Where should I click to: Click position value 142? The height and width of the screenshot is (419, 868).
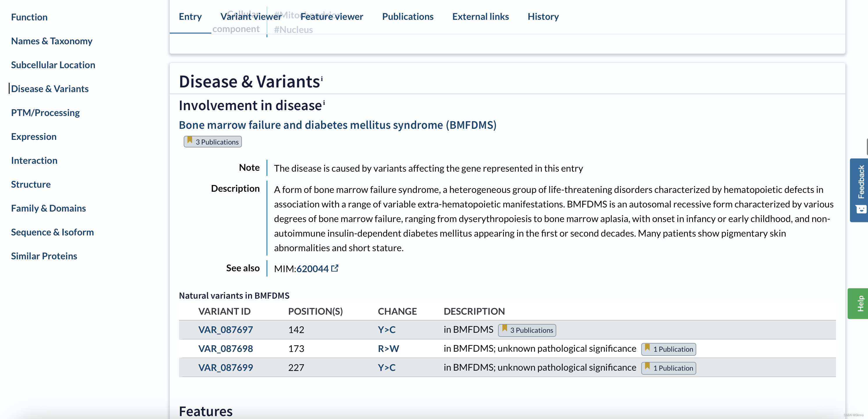point(296,330)
